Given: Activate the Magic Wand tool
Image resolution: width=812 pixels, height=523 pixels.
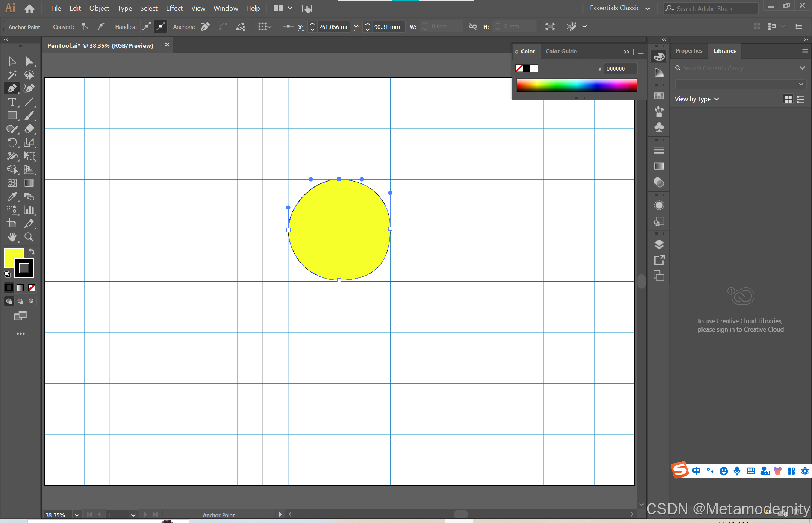Looking at the screenshot, I should click(12, 75).
